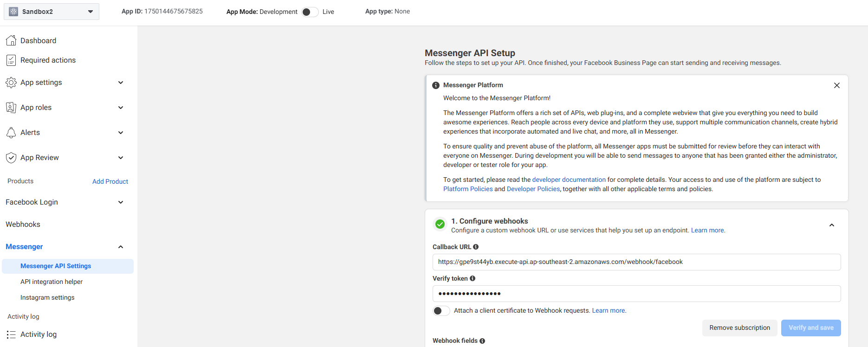Expand the Facebook Login product menu
Viewport: 868px width, 347px height.
point(121,202)
